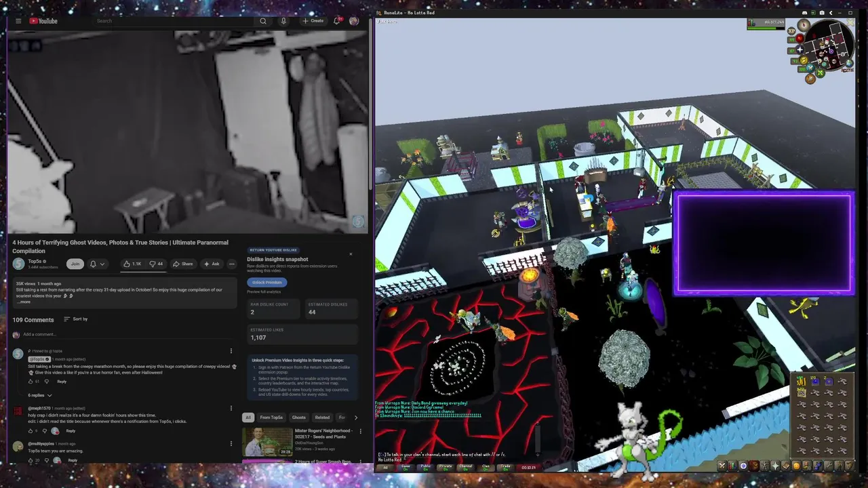The image size is (868, 488).
Task: Open the video's more actions ellipsis
Action: pyautogui.click(x=232, y=264)
